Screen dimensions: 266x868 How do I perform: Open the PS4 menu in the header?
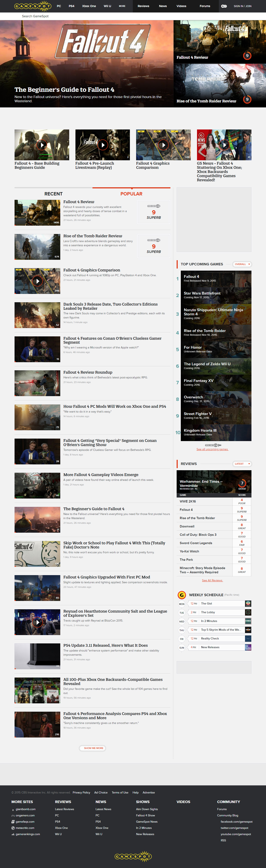coord(72,6)
